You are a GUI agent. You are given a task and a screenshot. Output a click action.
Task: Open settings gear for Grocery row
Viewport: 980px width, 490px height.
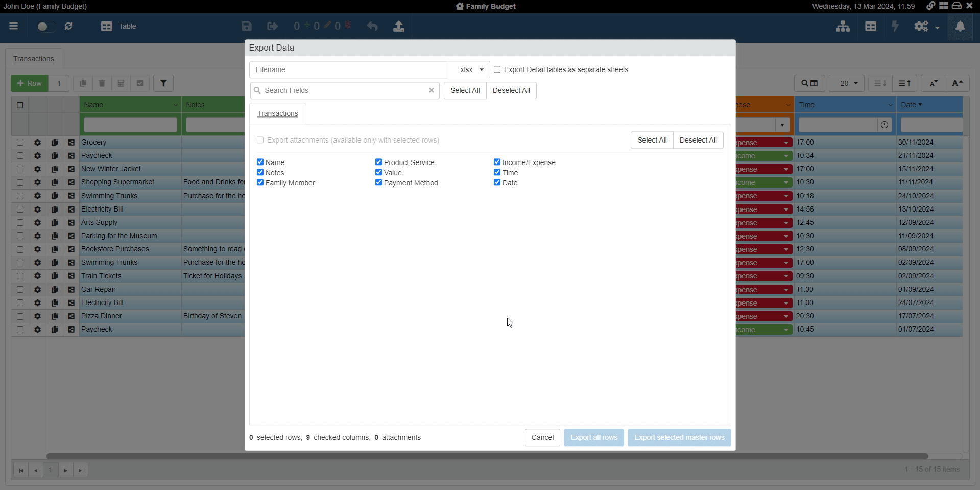pos(37,143)
